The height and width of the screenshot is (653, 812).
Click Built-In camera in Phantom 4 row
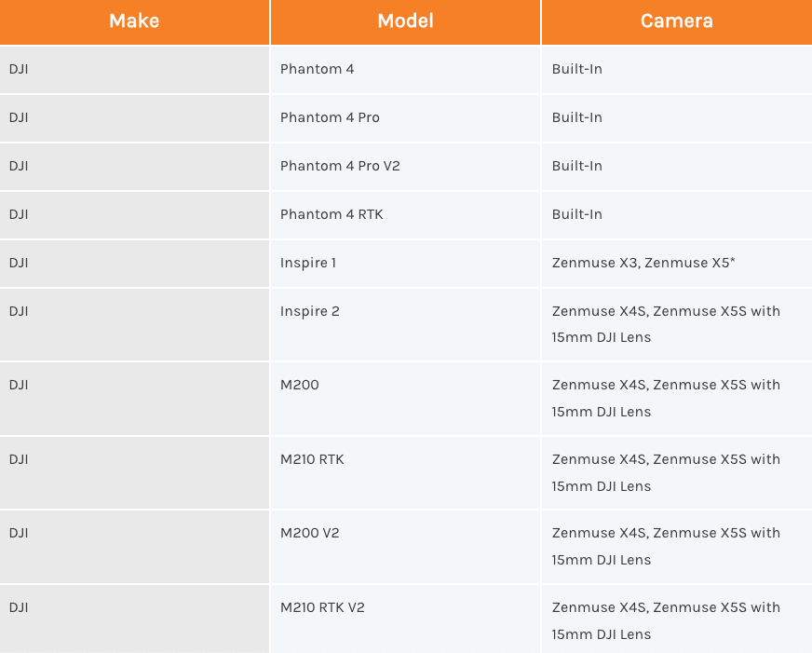point(676,69)
